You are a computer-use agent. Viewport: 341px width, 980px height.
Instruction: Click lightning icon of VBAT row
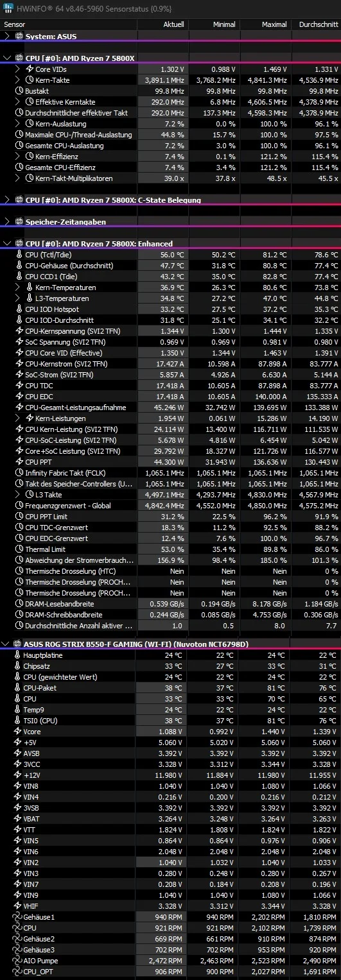[17, 819]
